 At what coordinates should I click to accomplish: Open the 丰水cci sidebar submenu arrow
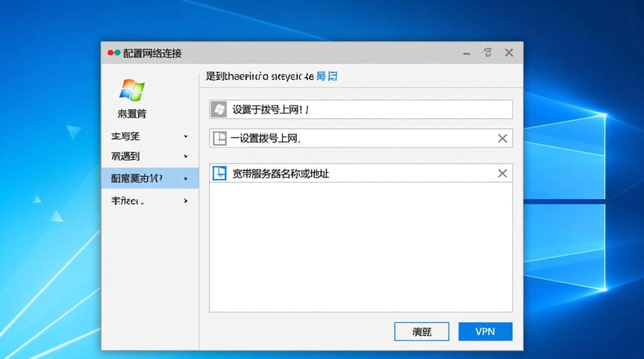pos(186,201)
